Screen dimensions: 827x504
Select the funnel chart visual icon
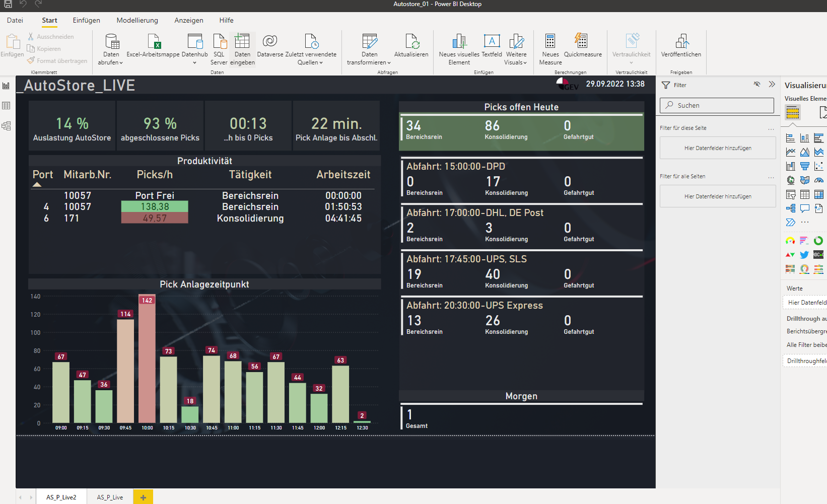pyautogui.click(x=805, y=166)
